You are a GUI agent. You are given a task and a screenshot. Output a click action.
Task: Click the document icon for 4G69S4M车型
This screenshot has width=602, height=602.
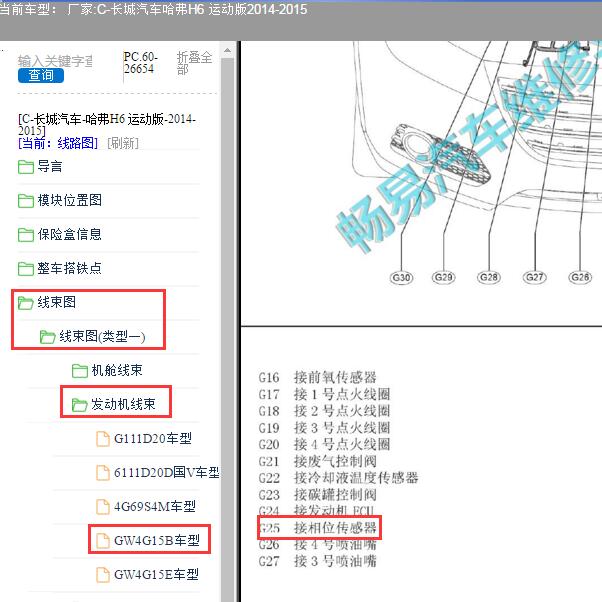pos(103,507)
